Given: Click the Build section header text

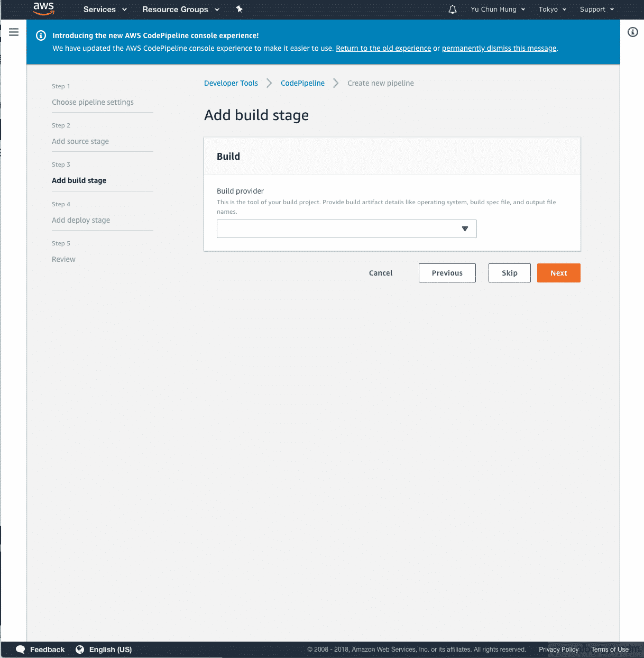Looking at the screenshot, I should [228, 156].
